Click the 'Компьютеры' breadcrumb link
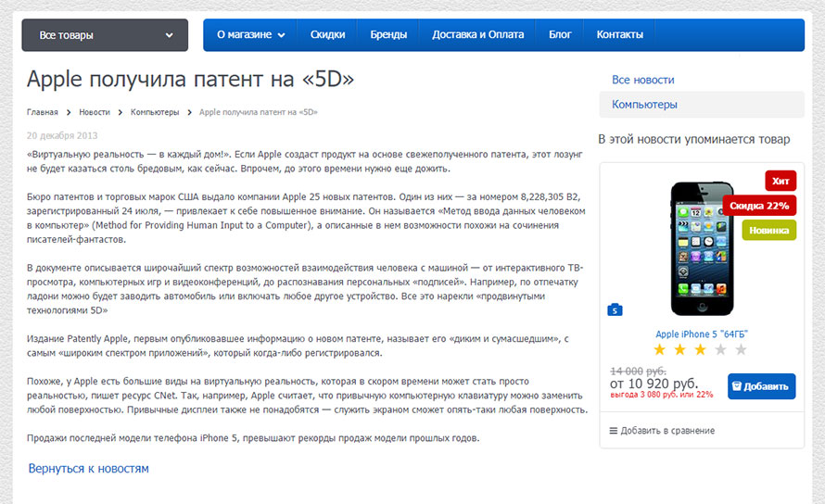This screenshot has height=504, width=825. coord(155,112)
